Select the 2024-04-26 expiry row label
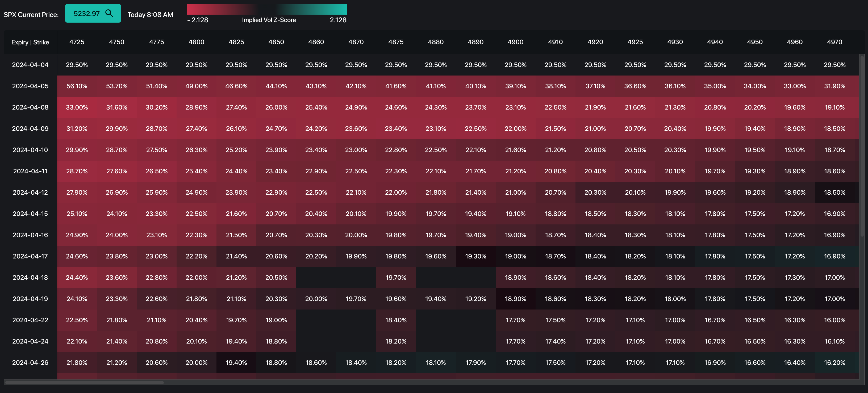The width and height of the screenshot is (868, 393). 30,363
